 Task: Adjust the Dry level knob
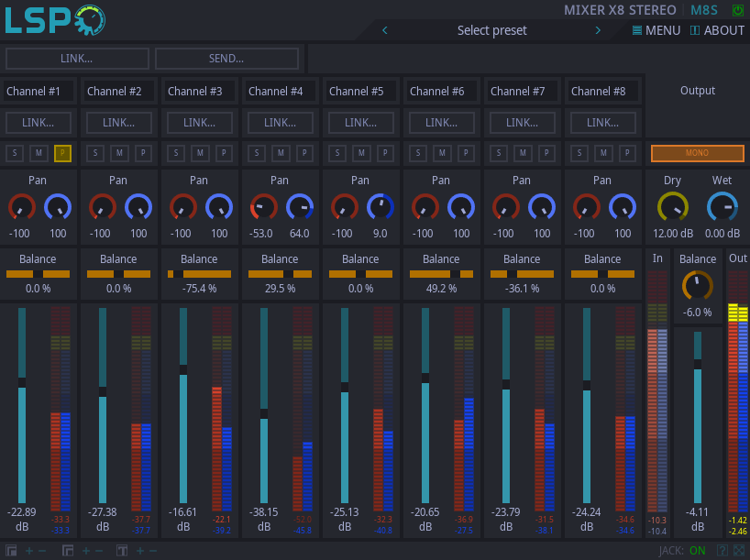[673, 207]
